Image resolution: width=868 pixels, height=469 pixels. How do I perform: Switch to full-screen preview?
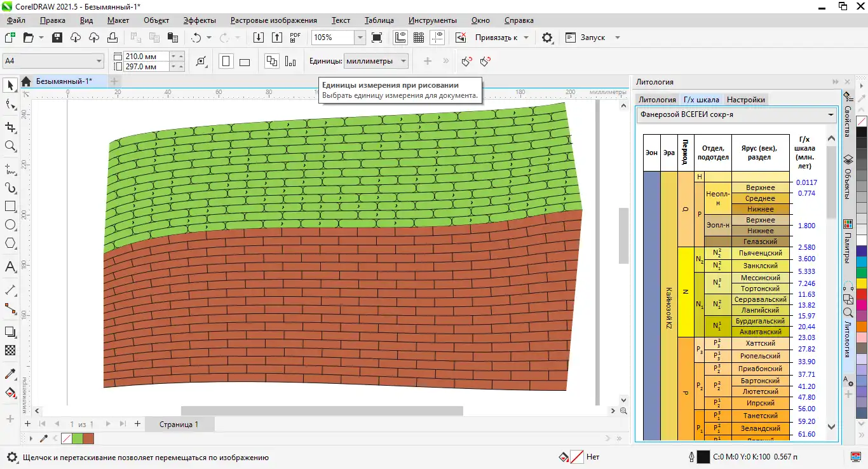[x=377, y=37]
